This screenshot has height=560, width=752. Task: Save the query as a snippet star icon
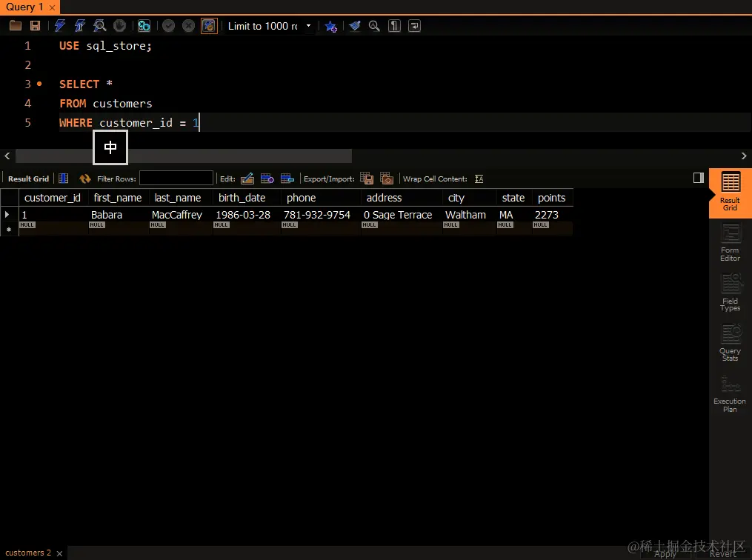coord(331,26)
